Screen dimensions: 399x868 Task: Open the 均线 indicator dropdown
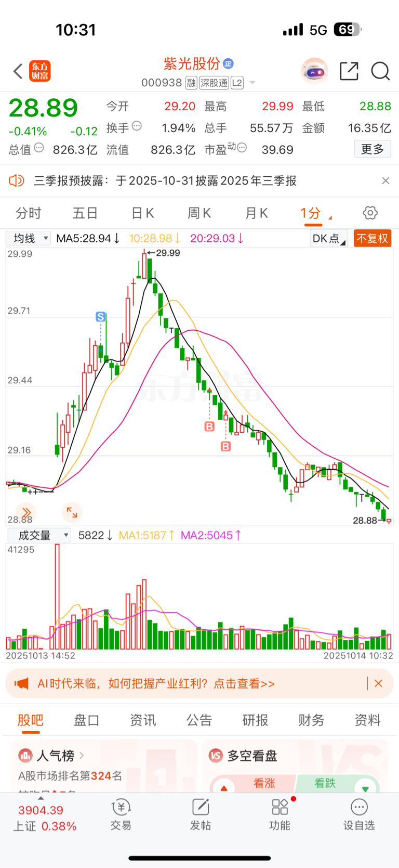(x=28, y=238)
